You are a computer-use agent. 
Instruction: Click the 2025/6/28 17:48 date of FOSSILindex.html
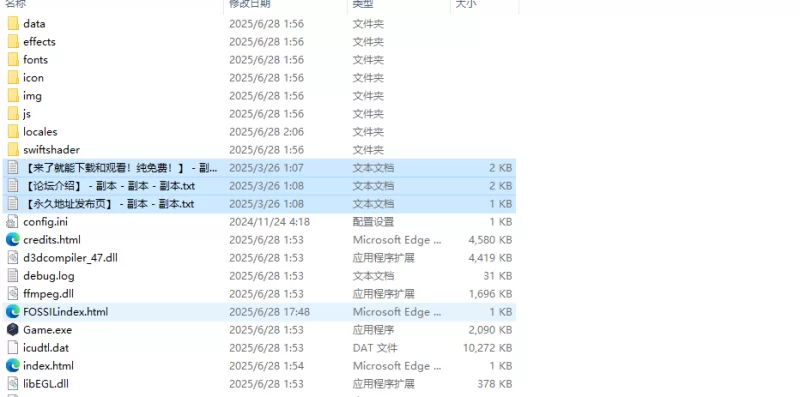click(x=269, y=312)
